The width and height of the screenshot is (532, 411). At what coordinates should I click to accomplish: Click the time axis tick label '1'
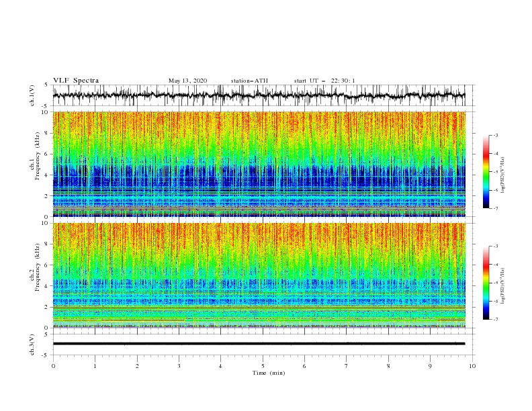pyautogui.click(x=95, y=366)
